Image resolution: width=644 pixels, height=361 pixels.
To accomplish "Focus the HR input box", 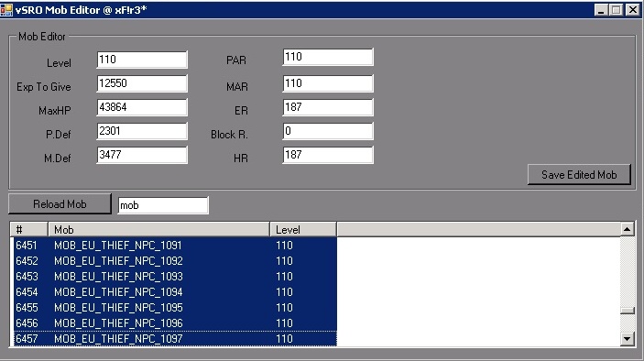I will point(328,155).
